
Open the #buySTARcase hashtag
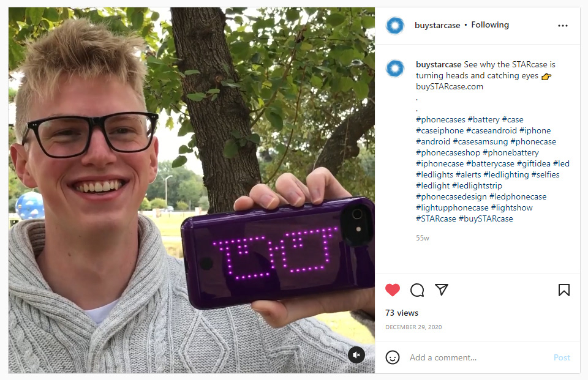tap(486, 218)
